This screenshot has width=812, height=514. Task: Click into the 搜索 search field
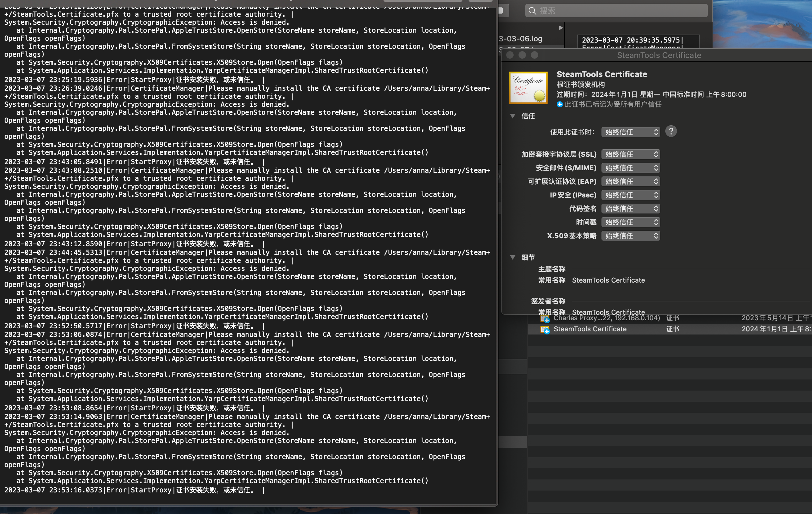[616, 11]
